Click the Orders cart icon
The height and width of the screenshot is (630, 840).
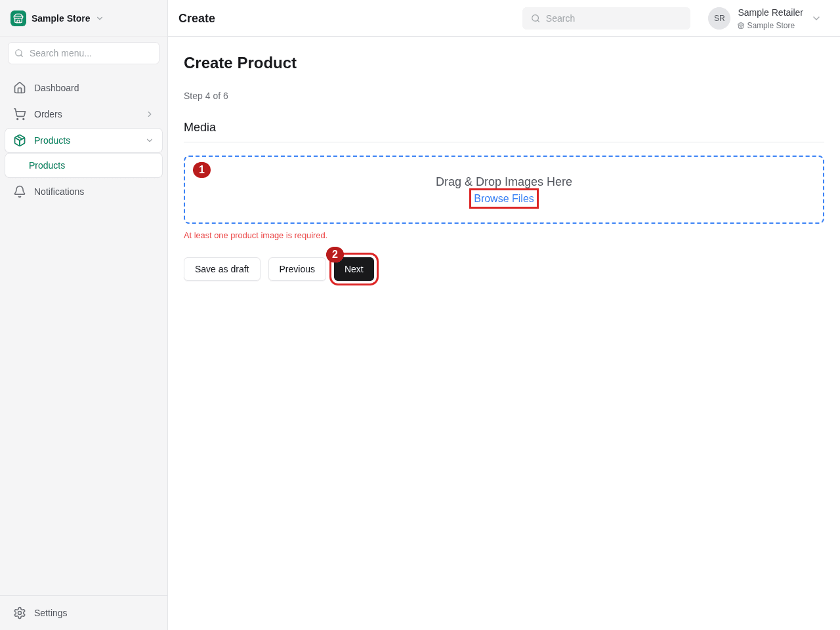pos(20,114)
